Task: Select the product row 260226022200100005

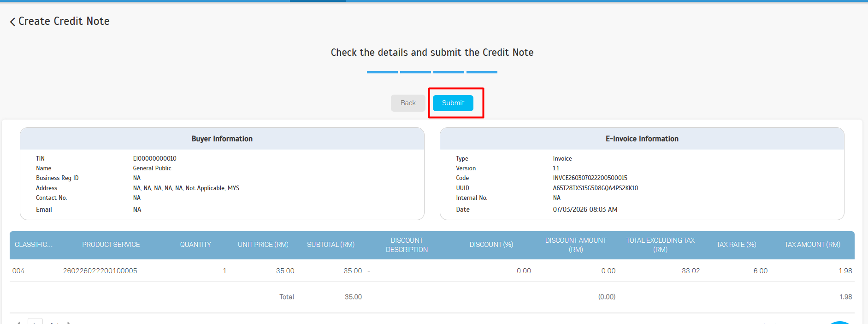Action: coord(100,271)
